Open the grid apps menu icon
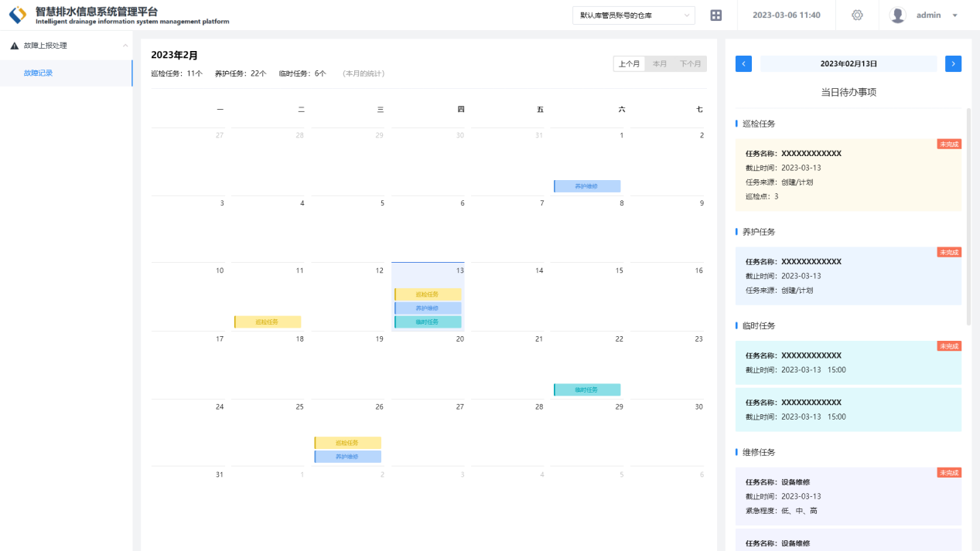Image resolution: width=980 pixels, height=551 pixels. [716, 15]
